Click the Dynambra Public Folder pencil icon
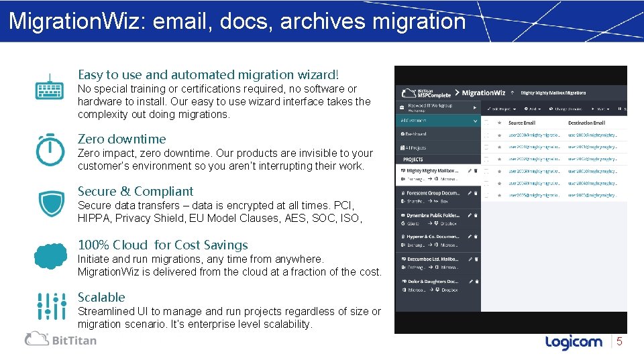 click(x=470, y=215)
